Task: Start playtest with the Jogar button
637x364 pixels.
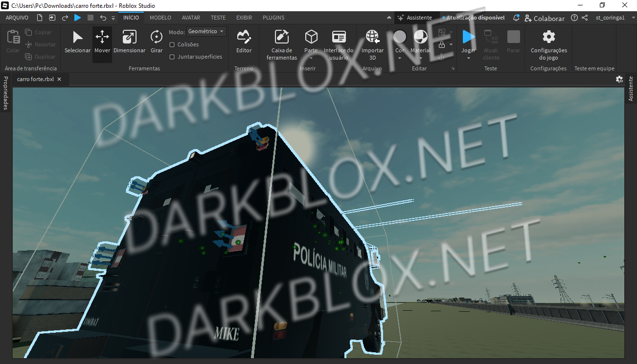Action: [469, 38]
